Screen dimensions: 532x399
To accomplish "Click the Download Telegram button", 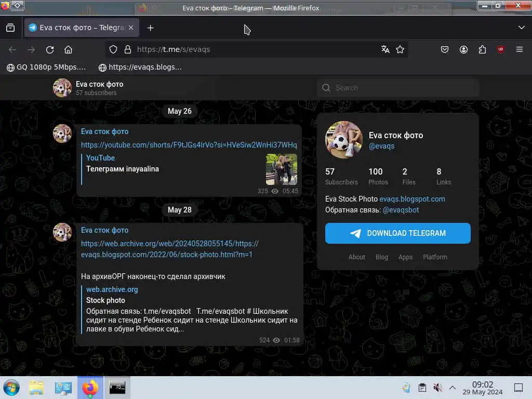I will 397,233.
